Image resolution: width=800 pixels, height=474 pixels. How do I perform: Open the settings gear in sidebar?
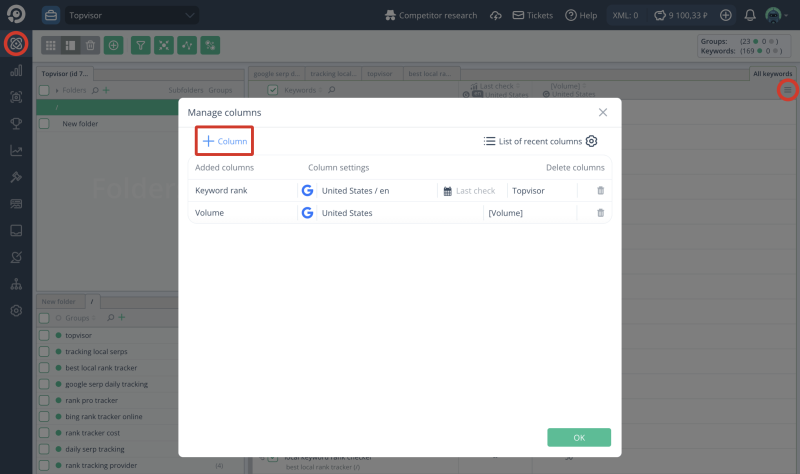(16, 310)
